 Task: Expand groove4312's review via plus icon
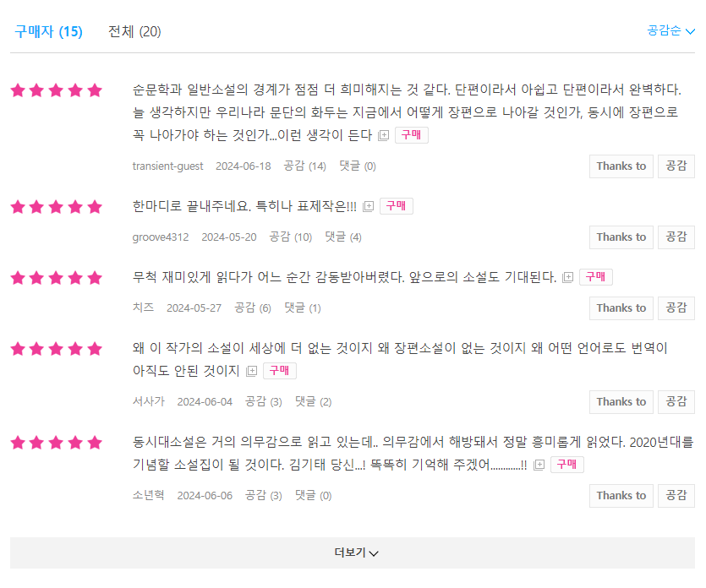coord(369,206)
